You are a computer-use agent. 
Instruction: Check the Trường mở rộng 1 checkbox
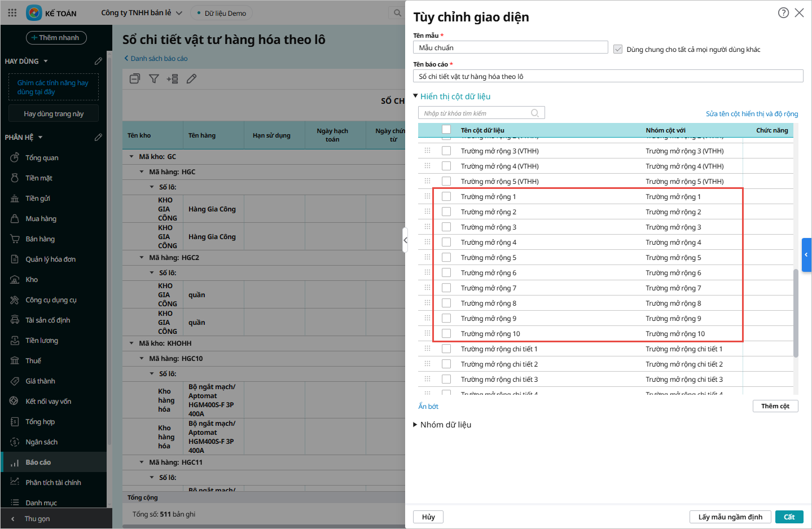tap(446, 196)
